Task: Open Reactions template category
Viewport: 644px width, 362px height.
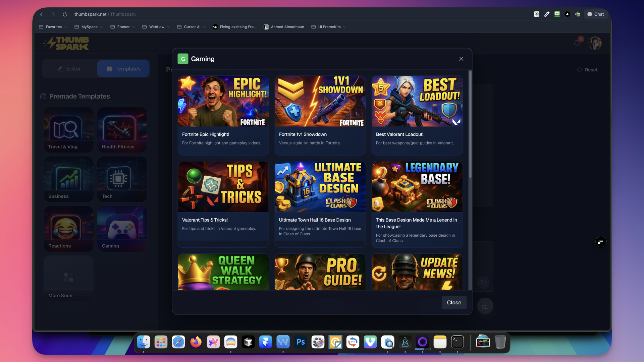Action: [68, 229]
